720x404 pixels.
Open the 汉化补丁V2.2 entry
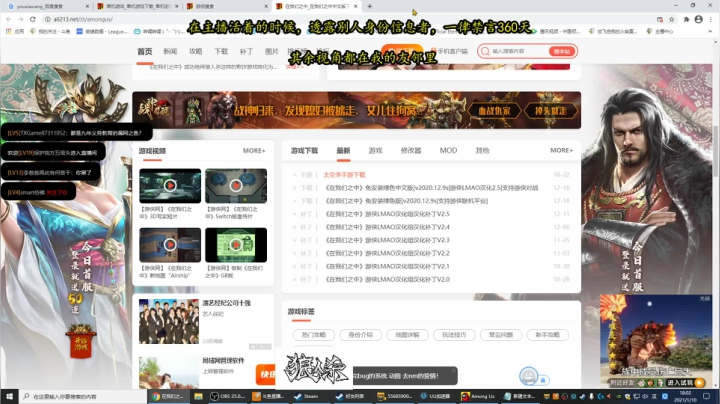pyautogui.click(x=387, y=253)
